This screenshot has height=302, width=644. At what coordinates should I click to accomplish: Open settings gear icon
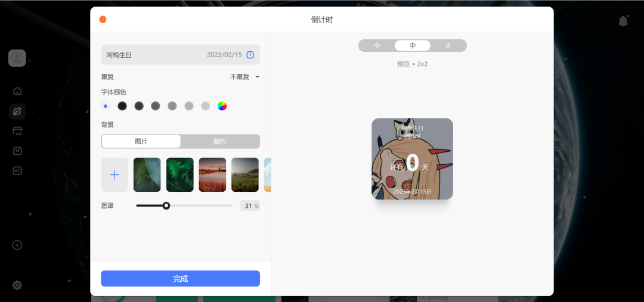coord(17,285)
